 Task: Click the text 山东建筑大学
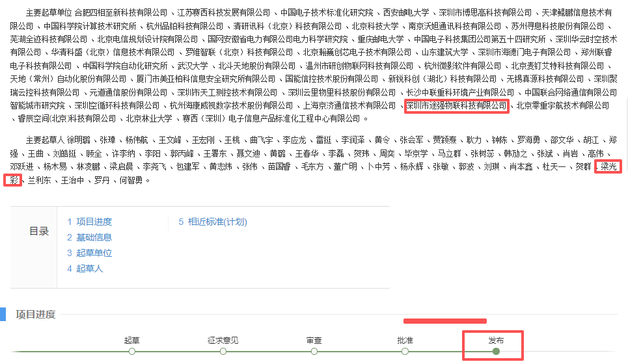pos(445,53)
